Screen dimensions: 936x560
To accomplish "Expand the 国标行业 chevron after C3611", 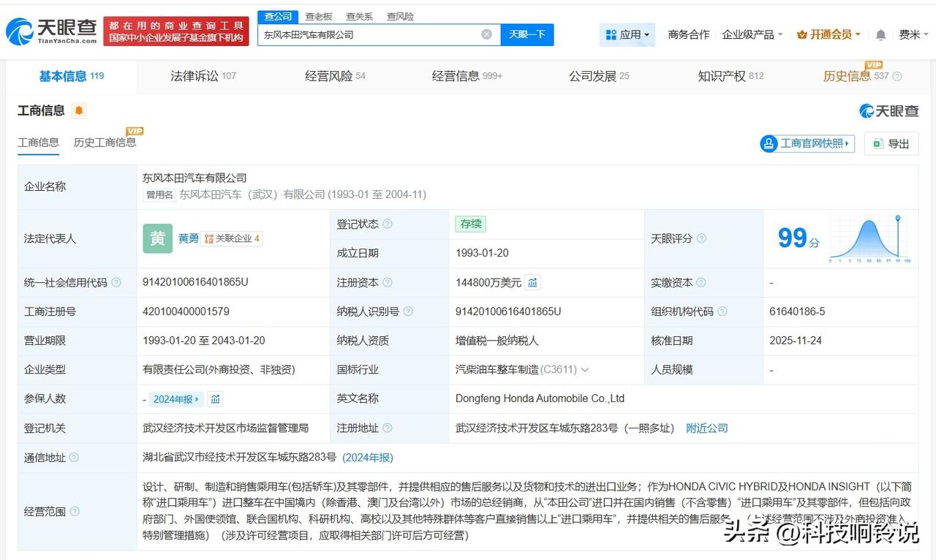I will (584, 370).
